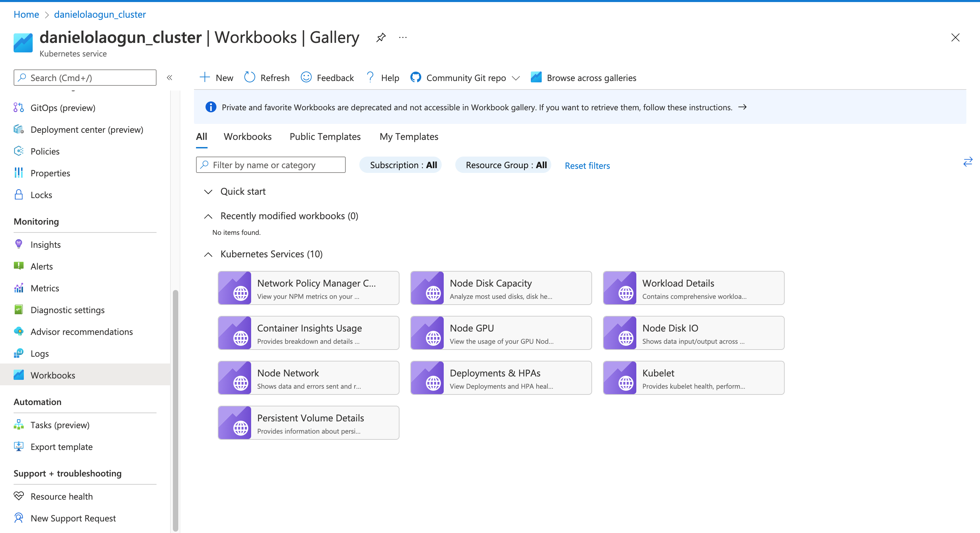Click the GitHub Community Git repo icon

pos(416,77)
